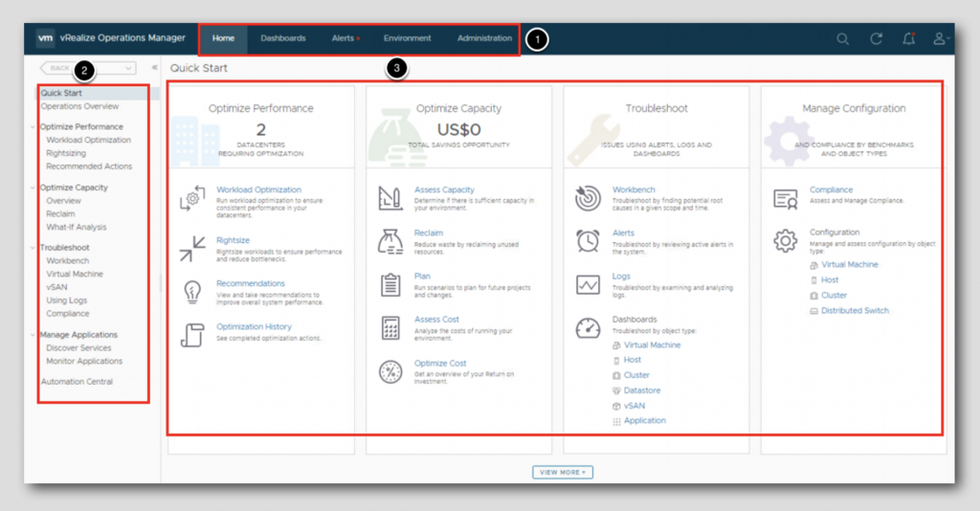Select Operations Overview in sidebar
This screenshot has width=980, height=511.
click(80, 106)
